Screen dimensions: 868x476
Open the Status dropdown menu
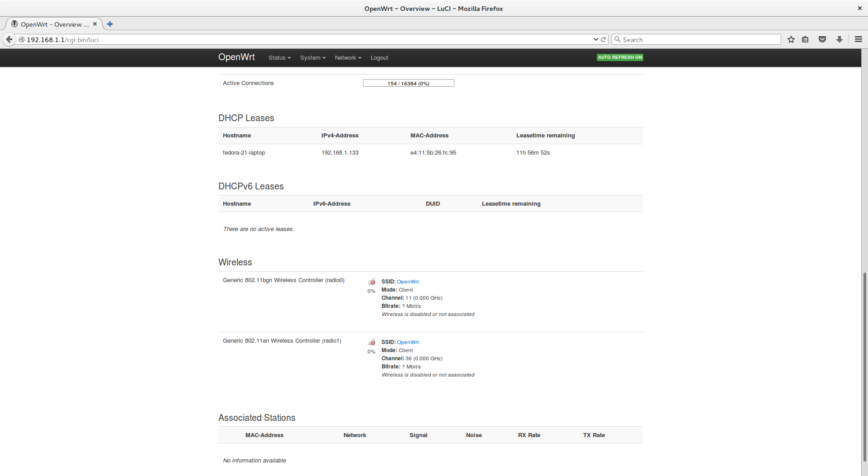click(279, 58)
